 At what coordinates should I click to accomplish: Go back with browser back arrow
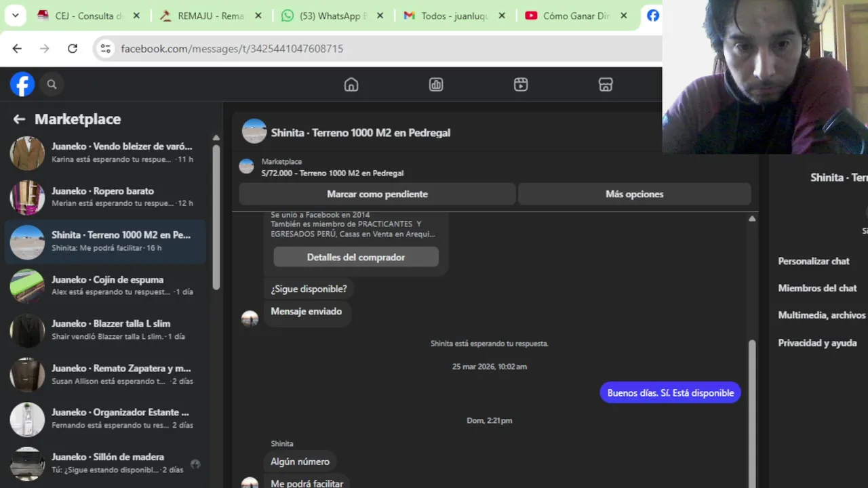17,49
